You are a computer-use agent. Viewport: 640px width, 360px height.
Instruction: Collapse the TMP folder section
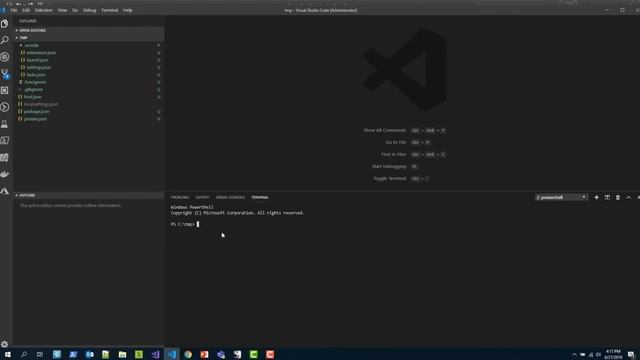pyautogui.click(x=89, y=38)
